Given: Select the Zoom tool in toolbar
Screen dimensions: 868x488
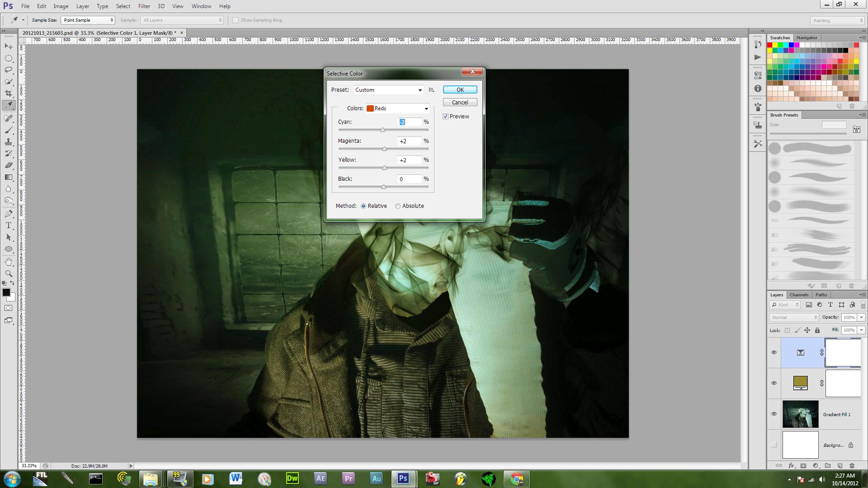Looking at the screenshot, I should [x=9, y=274].
